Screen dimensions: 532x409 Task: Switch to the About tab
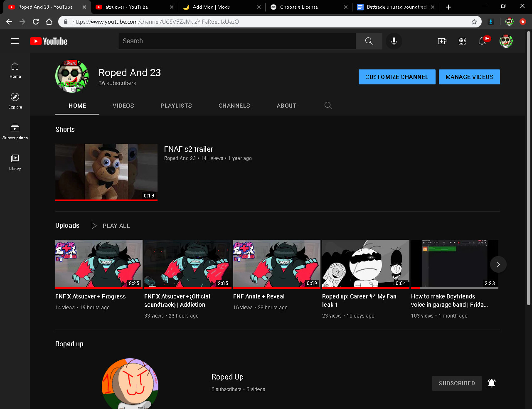286,106
